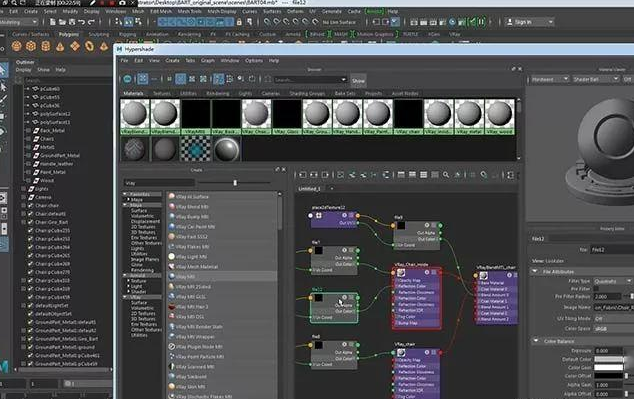
Task: Toggle visibility checkbox of Chair:chair in Outliner
Action: pyautogui.click(x=30, y=205)
